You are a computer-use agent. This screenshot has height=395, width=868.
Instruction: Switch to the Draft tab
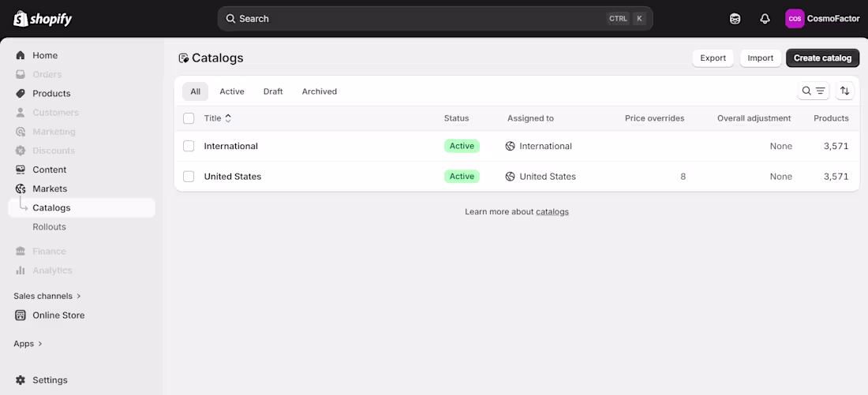(273, 91)
